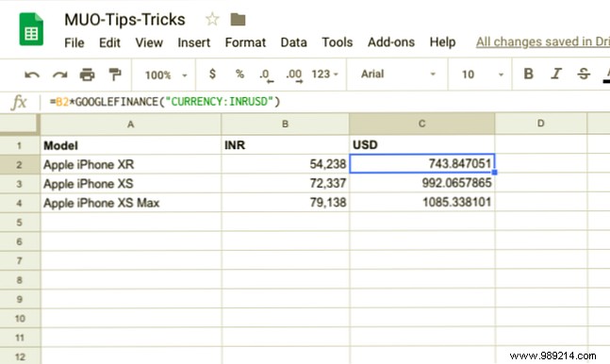The image size is (610, 364).
Task: Click 'All changes saved in Drive' link
Action: (x=543, y=42)
